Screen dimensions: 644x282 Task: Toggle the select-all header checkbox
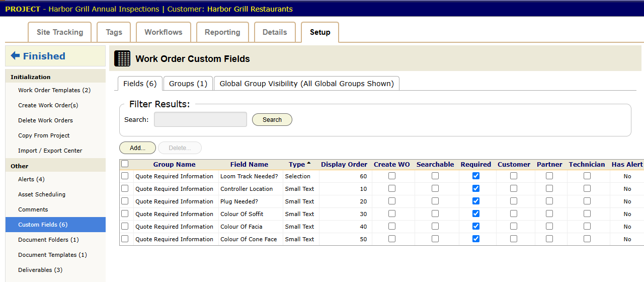pos(125,164)
